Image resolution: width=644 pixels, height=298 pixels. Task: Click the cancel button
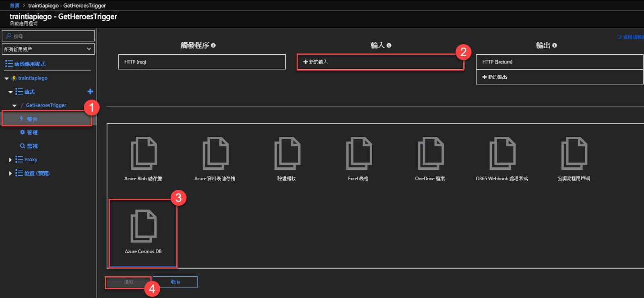[x=175, y=282]
